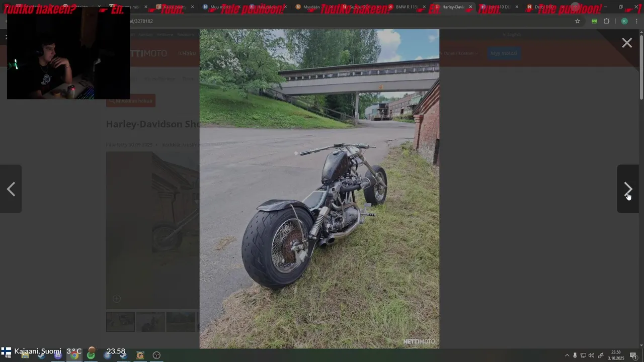Open the volume control in system tray
The image size is (644, 362).
(591, 355)
